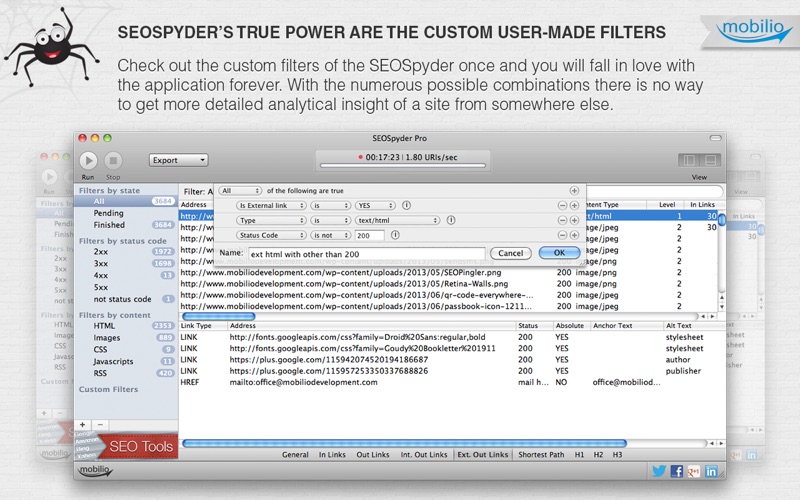
Task: Switch to the General tab
Action: tap(295, 455)
